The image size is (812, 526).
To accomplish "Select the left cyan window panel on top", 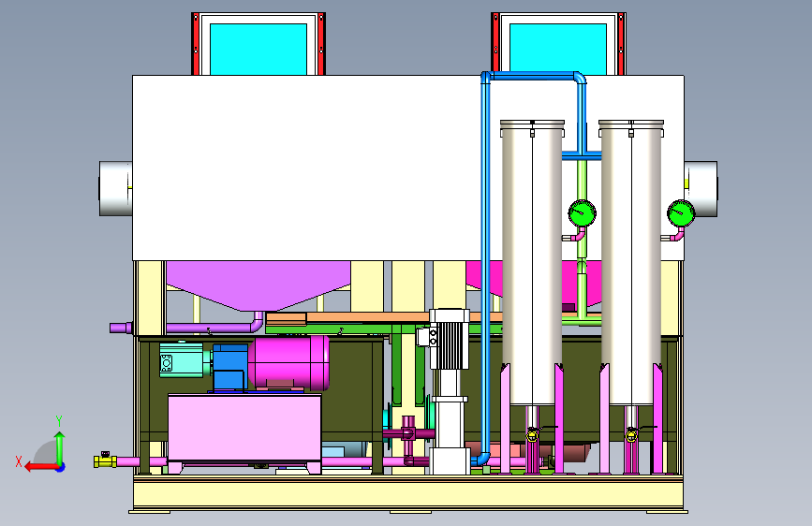I will (x=258, y=50).
